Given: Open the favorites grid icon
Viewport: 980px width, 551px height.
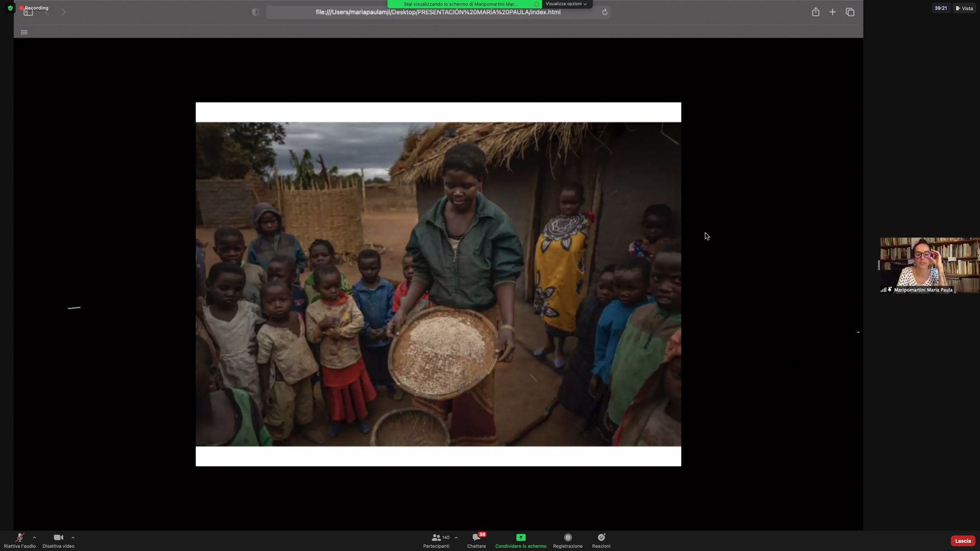Looking at the screenshot, I should (24, 32).
